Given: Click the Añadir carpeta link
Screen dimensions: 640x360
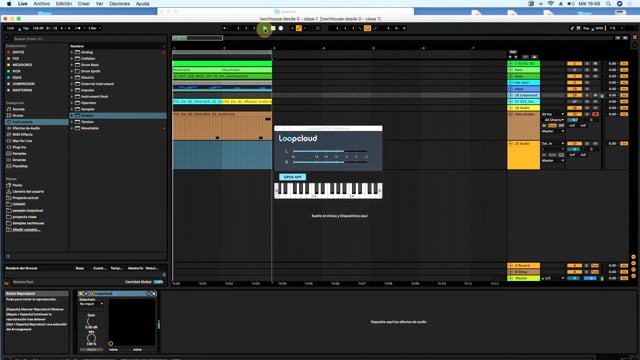Looking at the screenshot, I should pyautogui.click(x=26, y=230).
